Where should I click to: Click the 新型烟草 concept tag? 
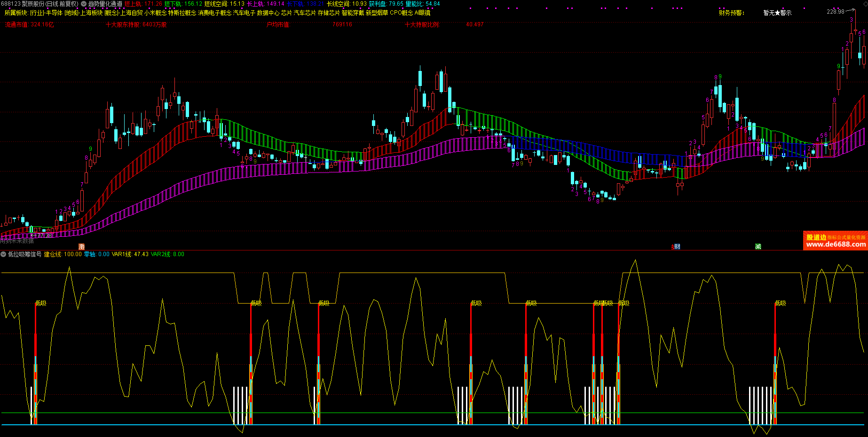tap(377, 13)
